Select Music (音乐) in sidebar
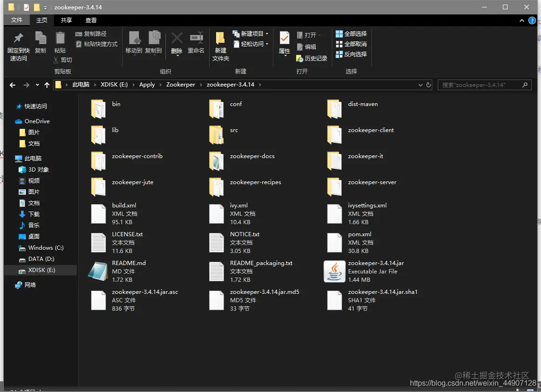This screenshot has width=541, height=392. tap(29, 226)
